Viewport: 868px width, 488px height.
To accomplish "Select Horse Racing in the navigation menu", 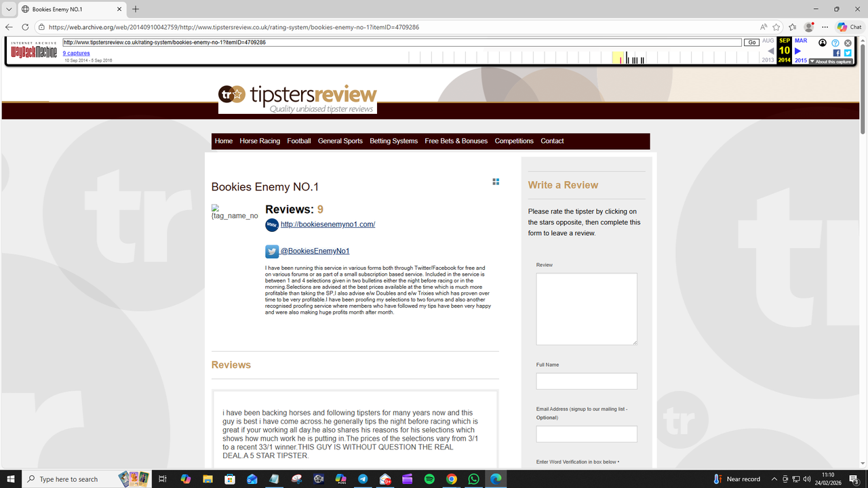I will click(x=260, y=141).
